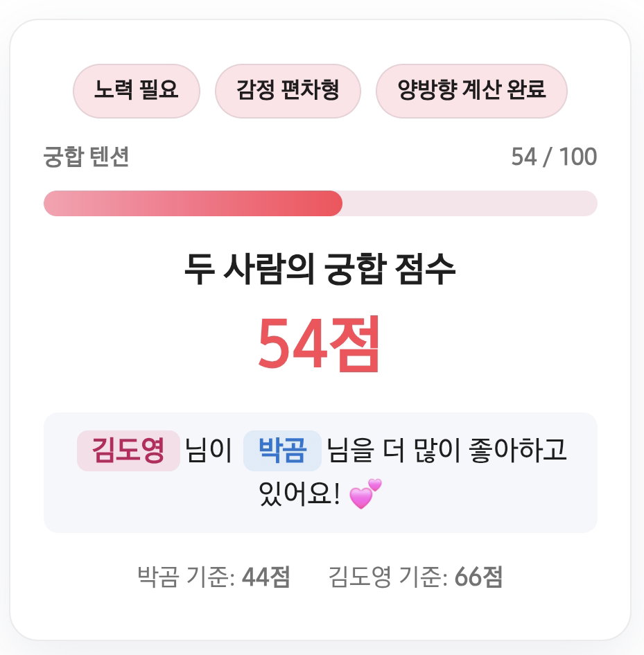Click the 님이 text after 김도영

209,451
